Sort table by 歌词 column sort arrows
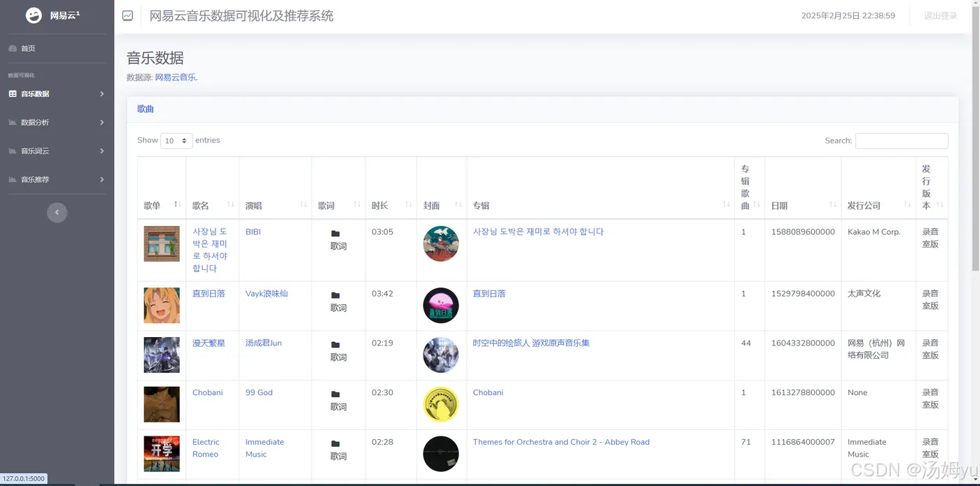The image size is (980, 486). click(x=357, y=204)
